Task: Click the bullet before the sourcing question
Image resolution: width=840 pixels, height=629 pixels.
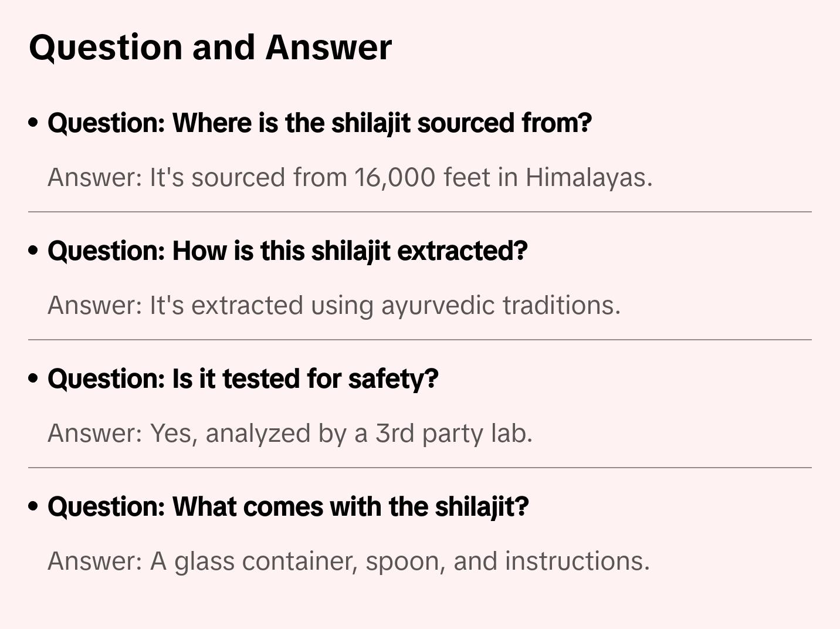Action: [x=33, y=123]
